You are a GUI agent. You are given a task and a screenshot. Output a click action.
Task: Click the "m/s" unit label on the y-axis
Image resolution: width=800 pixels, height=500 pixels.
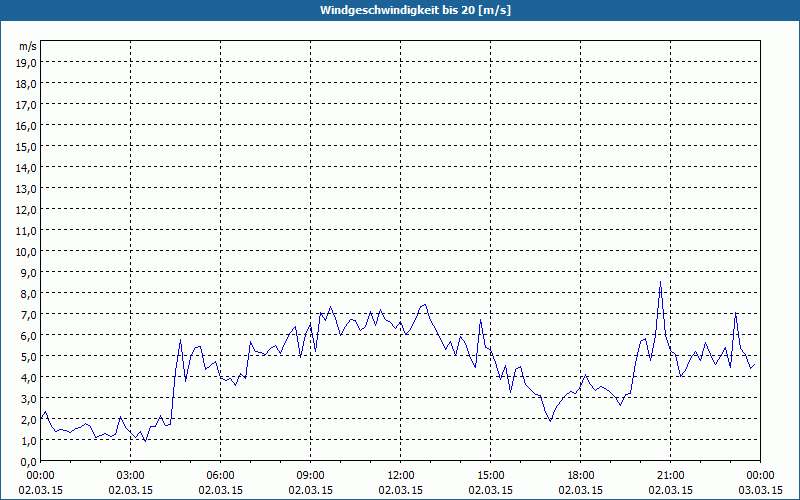point(28,46)
